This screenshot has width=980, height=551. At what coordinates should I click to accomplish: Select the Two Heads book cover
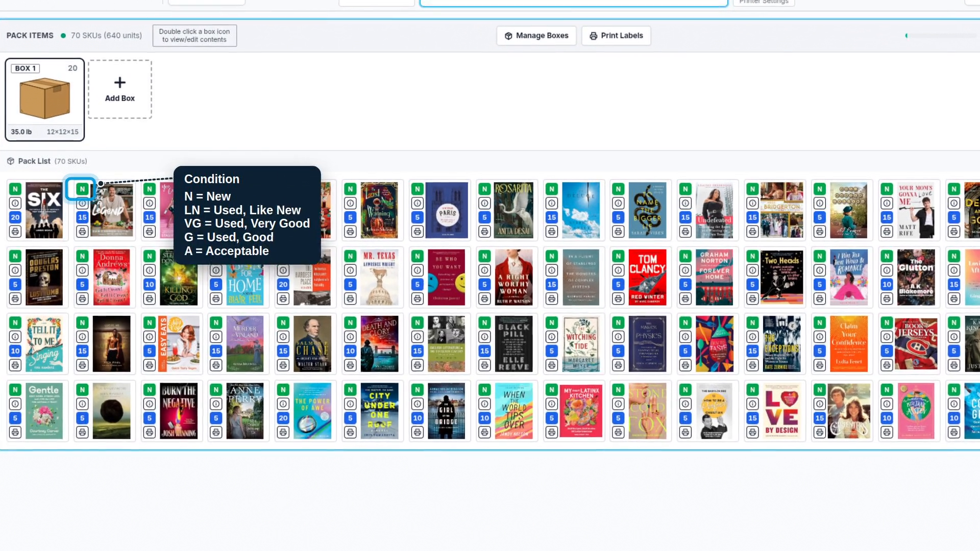point(781,277)
